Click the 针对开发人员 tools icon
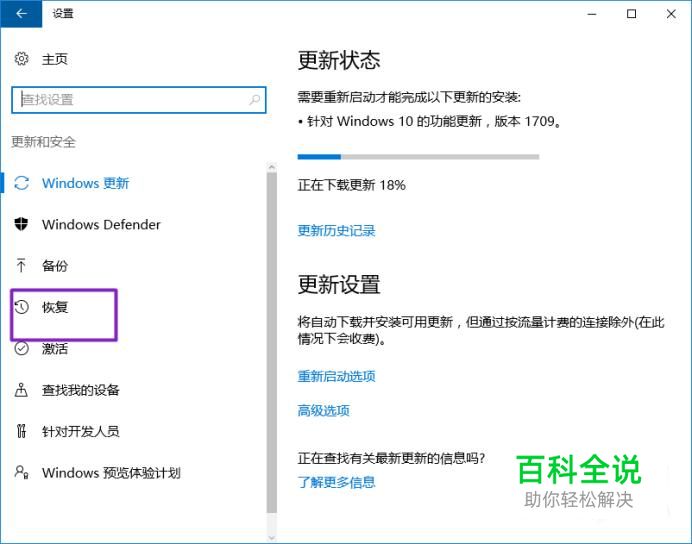Viewport: 692px width, 544px height. pyautogui.click(x=21, y=431)
